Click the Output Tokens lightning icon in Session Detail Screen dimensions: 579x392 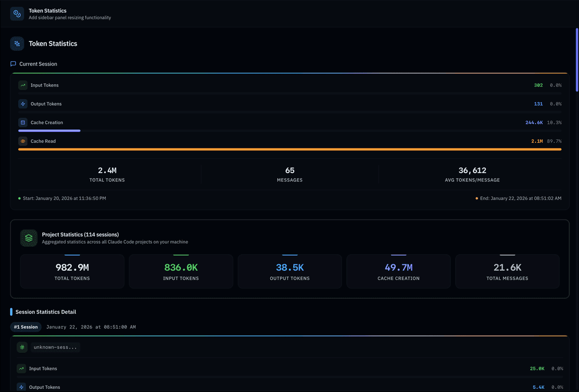[x=21, y=387]
